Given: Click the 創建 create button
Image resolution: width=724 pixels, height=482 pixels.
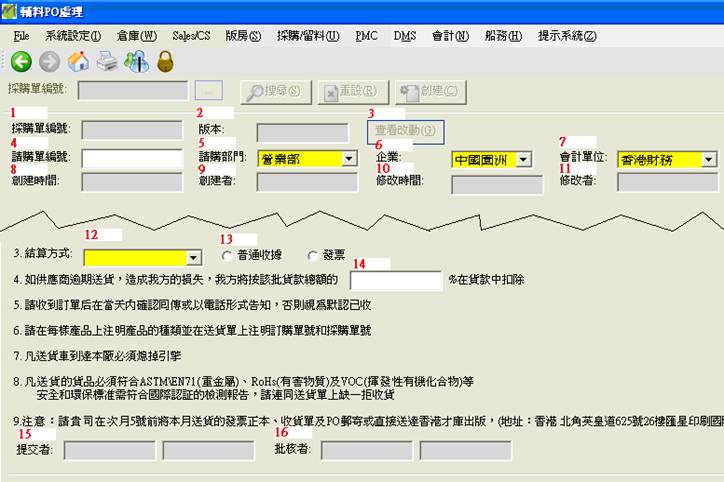Looking at the screenshot, I should [431, 91].
